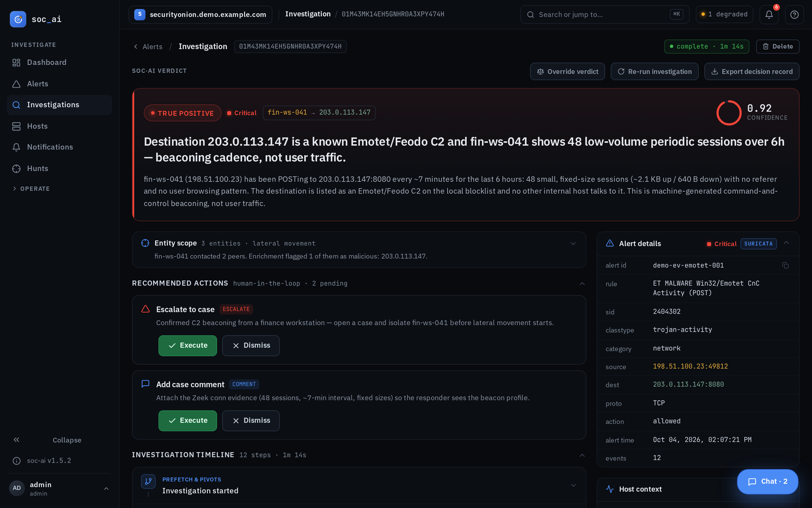View the 1 degraded status indicator
The image size is (812, 508).
tap(724, 14)
